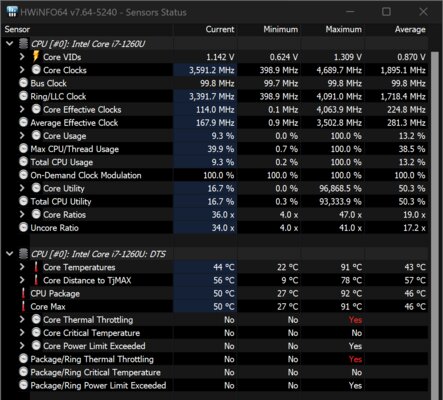Viewport: 443px width, 400px height.
Task: Click the thermometer icon beside CPU Package
Action: click(x=23, y=293)
